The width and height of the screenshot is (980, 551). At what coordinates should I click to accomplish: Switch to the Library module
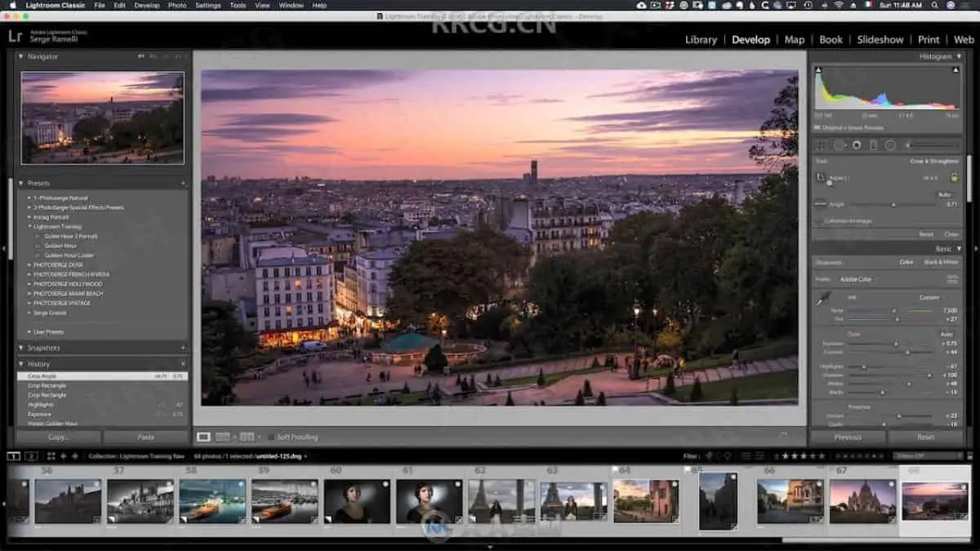701,39
